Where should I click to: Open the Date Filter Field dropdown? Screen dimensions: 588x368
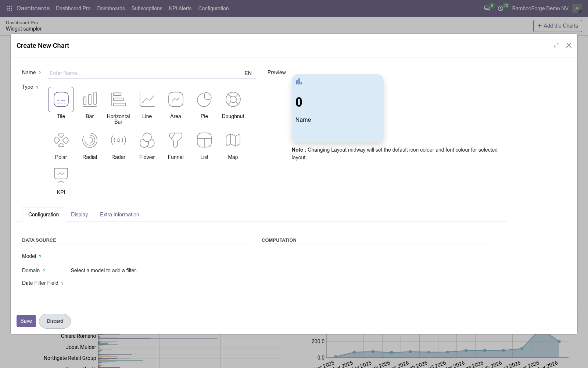pos(160,283)
